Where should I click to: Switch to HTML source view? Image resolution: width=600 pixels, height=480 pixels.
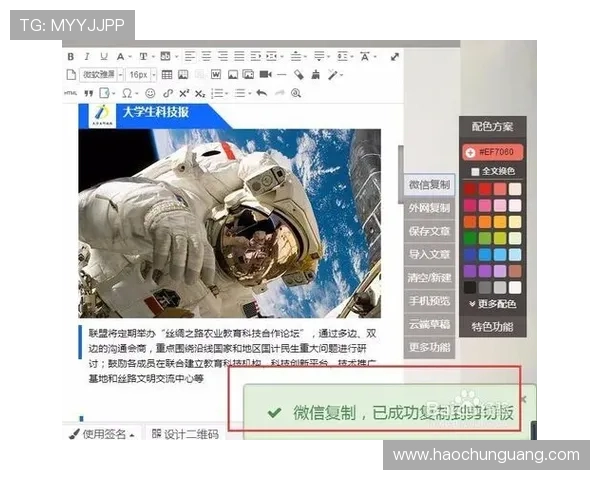point(70,93)
